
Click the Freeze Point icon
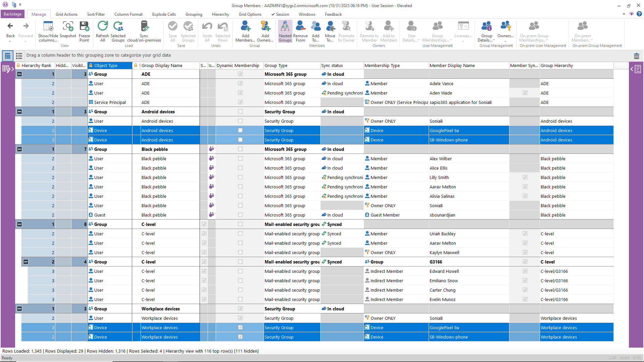(x=84, y=26)
